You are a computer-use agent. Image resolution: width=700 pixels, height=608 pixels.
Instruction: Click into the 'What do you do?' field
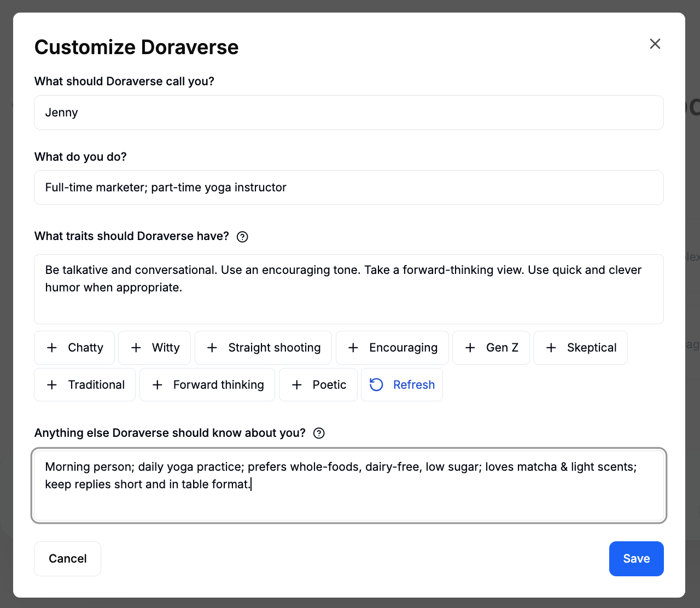(x=348, y=188)
